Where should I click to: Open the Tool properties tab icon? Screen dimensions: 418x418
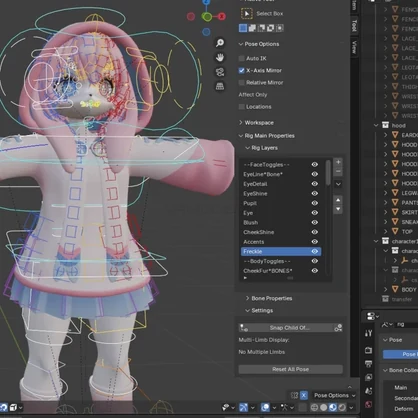coord(368,333)
